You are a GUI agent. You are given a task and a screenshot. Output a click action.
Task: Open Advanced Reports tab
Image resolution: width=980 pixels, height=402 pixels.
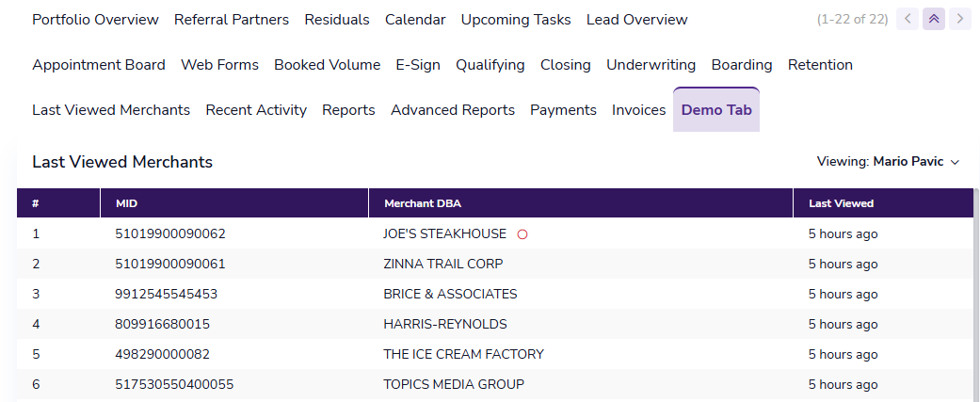(453, 110)
